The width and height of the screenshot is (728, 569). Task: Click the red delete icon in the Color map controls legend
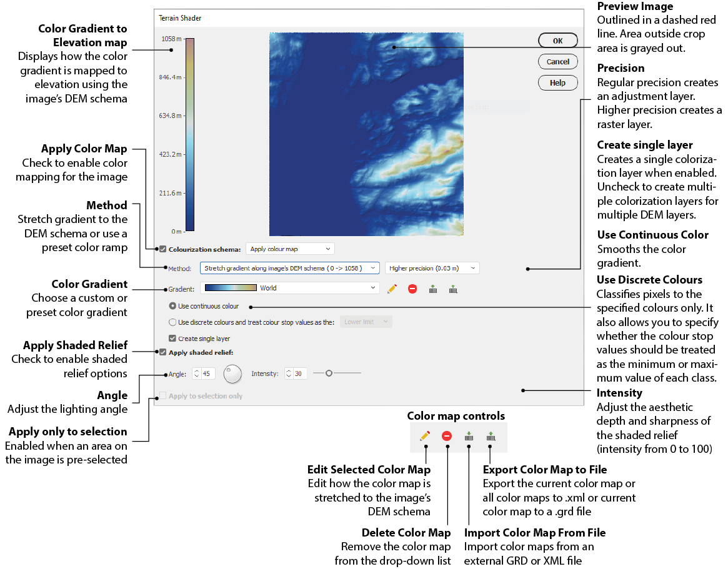(447, 436)
